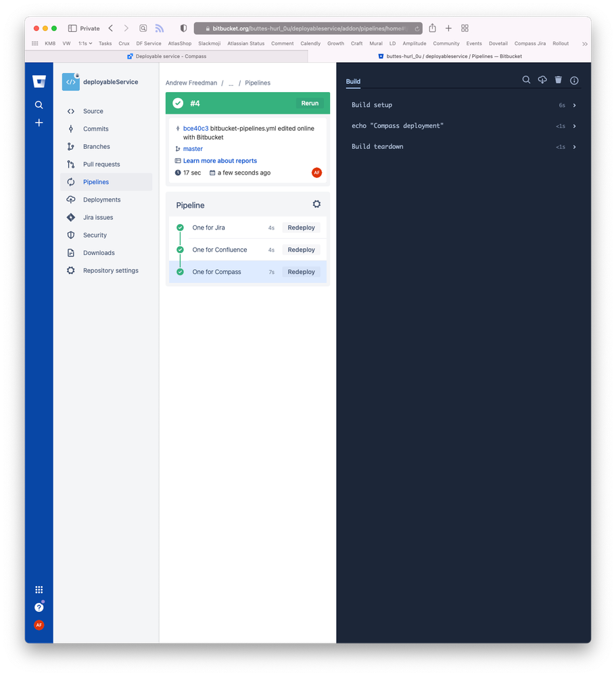Open Branches in repository sidebar

(x=106, y=147)
